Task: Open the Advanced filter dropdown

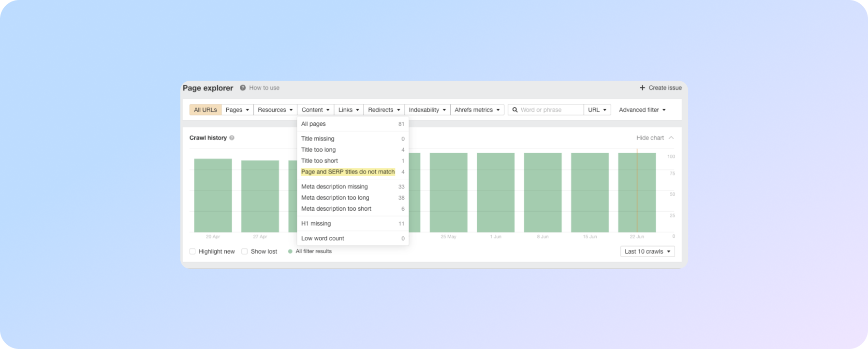Action: pyautogui.click(x=642, y=110)
